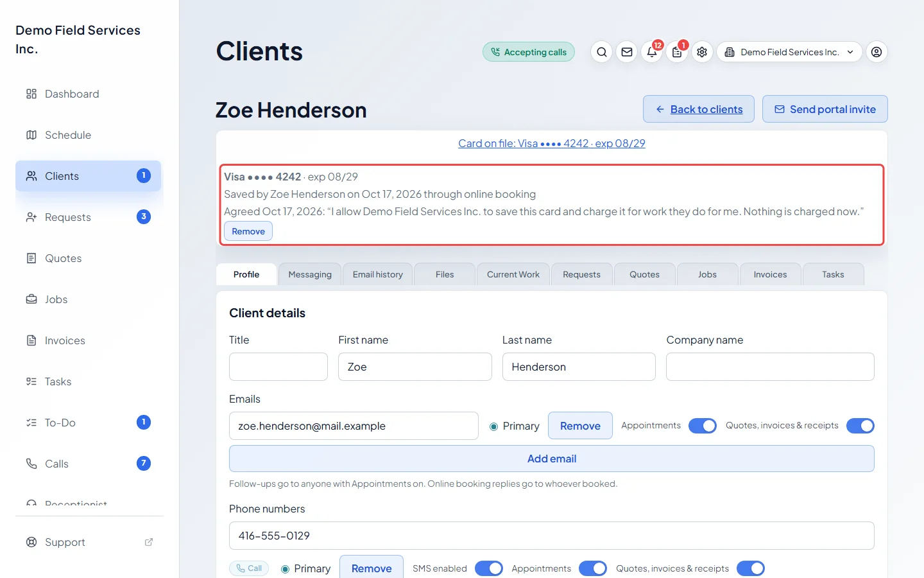Open the user account avatar icon

pos(877,52)
